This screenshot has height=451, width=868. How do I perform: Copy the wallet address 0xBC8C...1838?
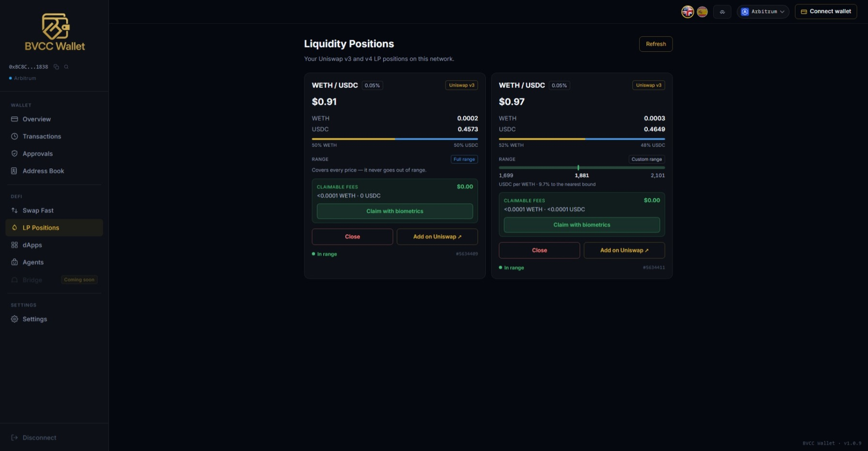coord(56,67)
